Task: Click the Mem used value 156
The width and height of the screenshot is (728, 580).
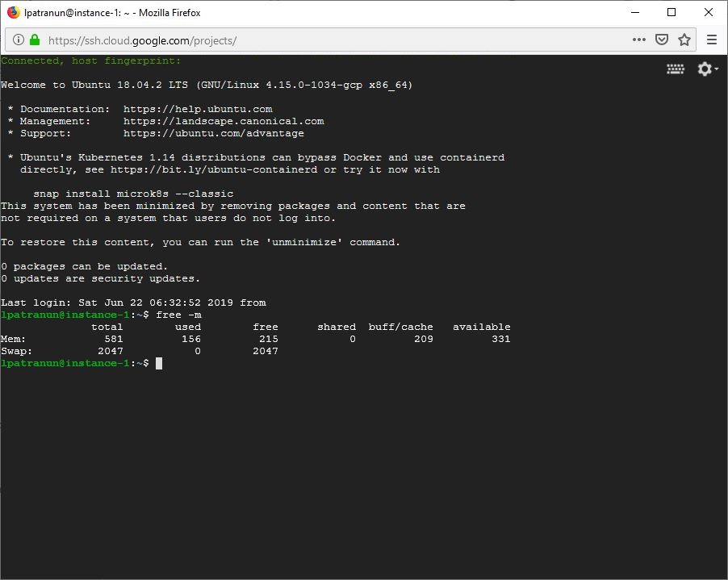Action: point(191,339)
